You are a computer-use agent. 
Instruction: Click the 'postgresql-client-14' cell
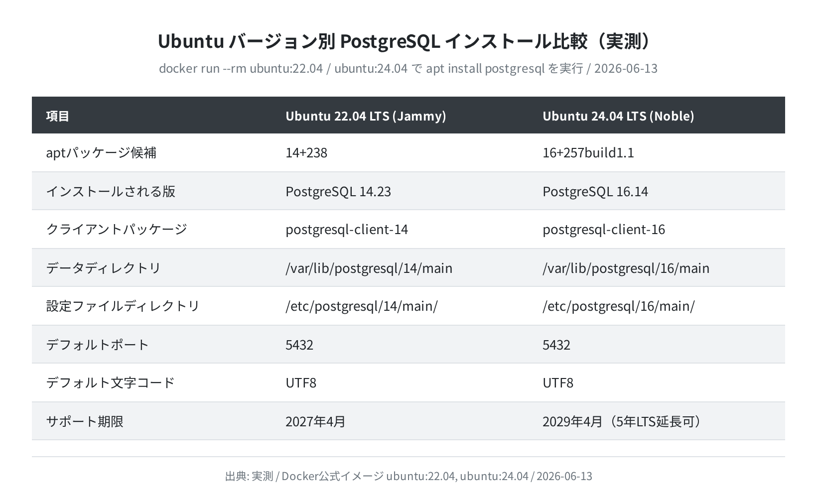[x=347, y=229]
